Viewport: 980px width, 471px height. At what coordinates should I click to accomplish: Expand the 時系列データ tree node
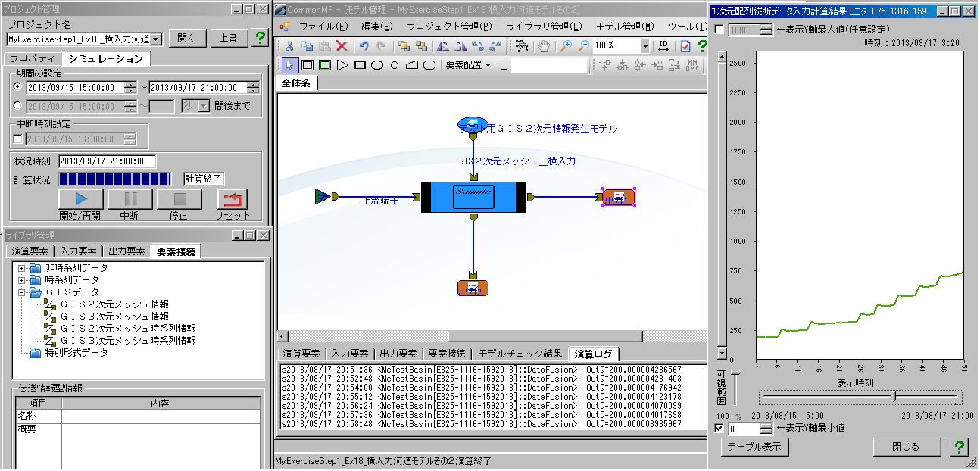click(22, 280)
